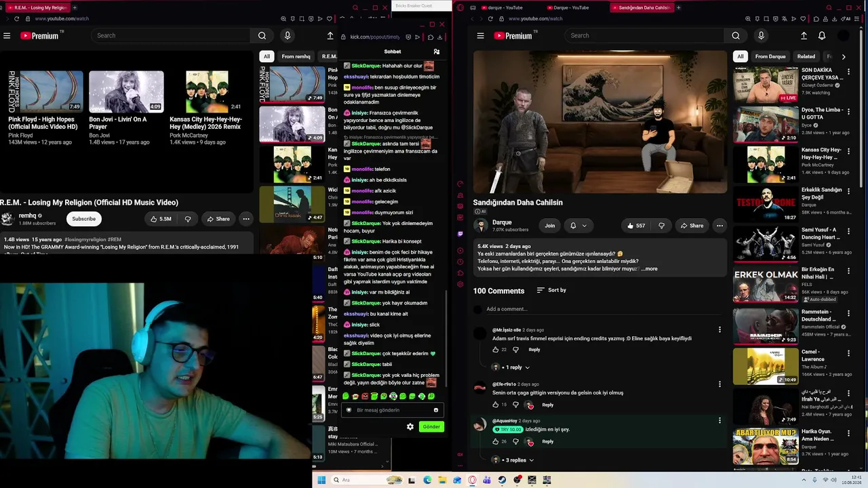Image resolution: width=868 pixels, height=488 pixels.
Task: Open more actions on Losing My Religion video
Action: pyautogui.click(x=246, y=219)
